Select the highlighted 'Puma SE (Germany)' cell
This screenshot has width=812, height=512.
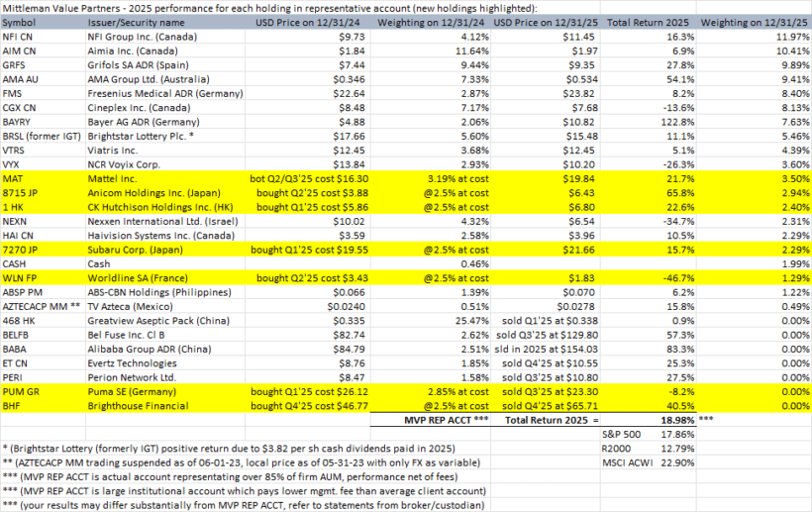(165, 392)
